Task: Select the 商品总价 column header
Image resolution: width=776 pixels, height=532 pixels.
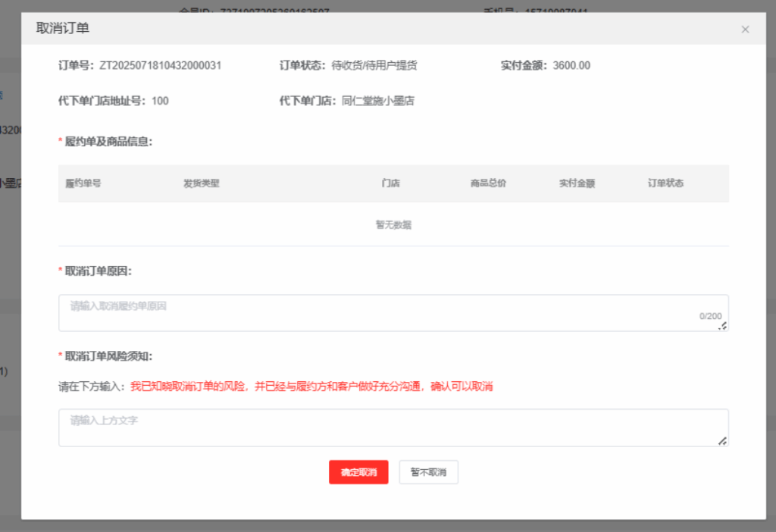Action: tap(488, 183)
